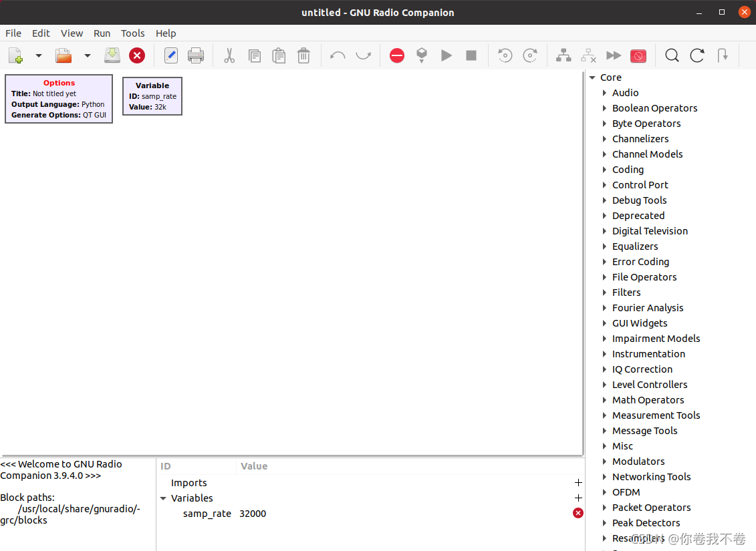Print the flow graph
Image resolution: width=756 pixels, height=551 pixels.
pyautogui.click(x=196, y=56)
